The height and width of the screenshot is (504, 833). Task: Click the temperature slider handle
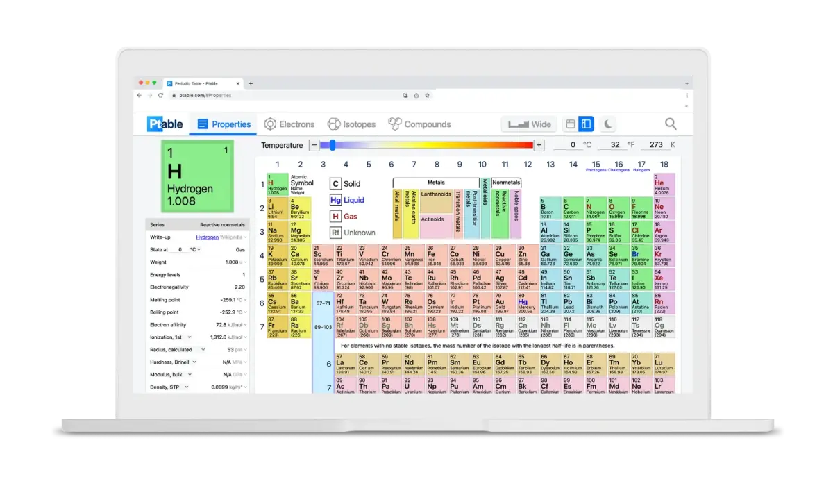(x=333, y=145)
